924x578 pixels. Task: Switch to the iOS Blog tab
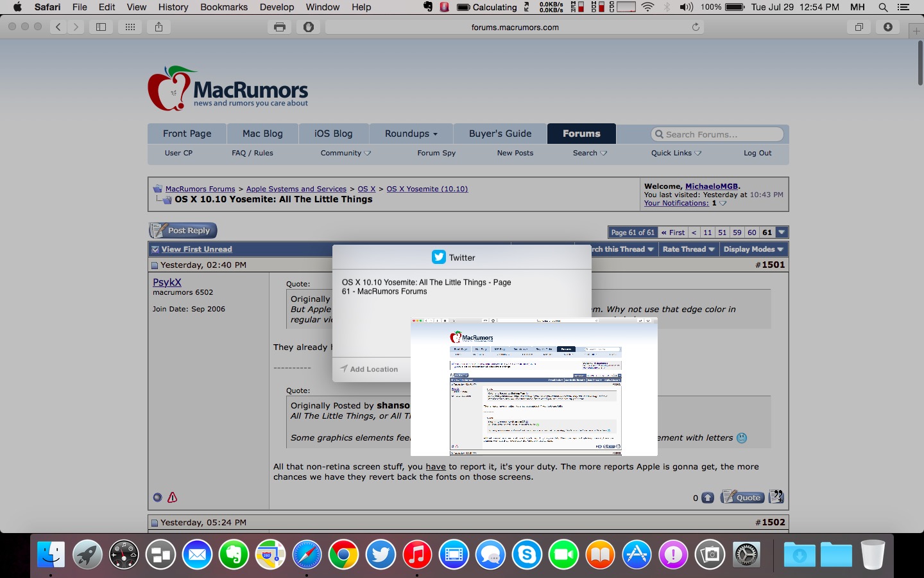tap(333, 134)
